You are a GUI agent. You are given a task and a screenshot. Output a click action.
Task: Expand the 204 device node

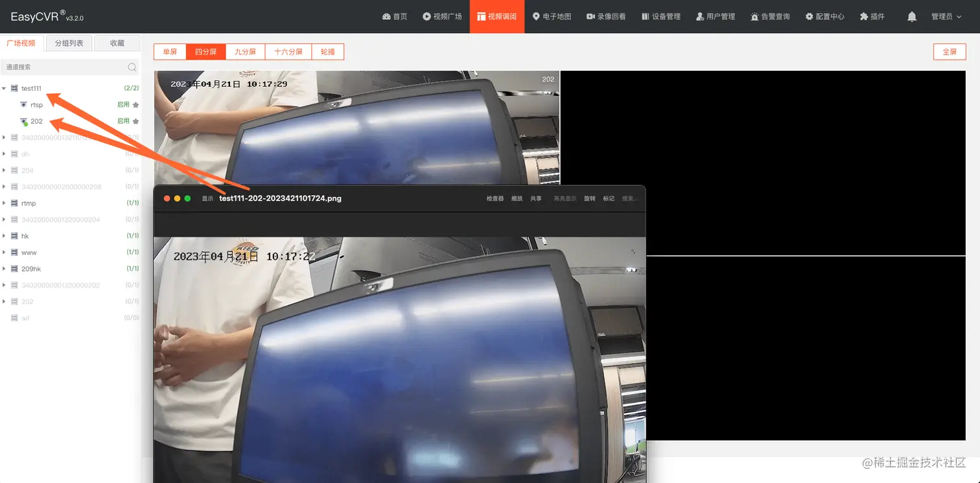point(4,171)
